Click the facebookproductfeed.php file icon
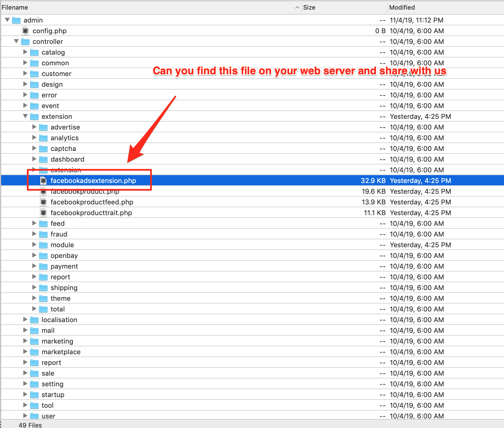Viewport: 504px width, 428px height. [43, 202]
